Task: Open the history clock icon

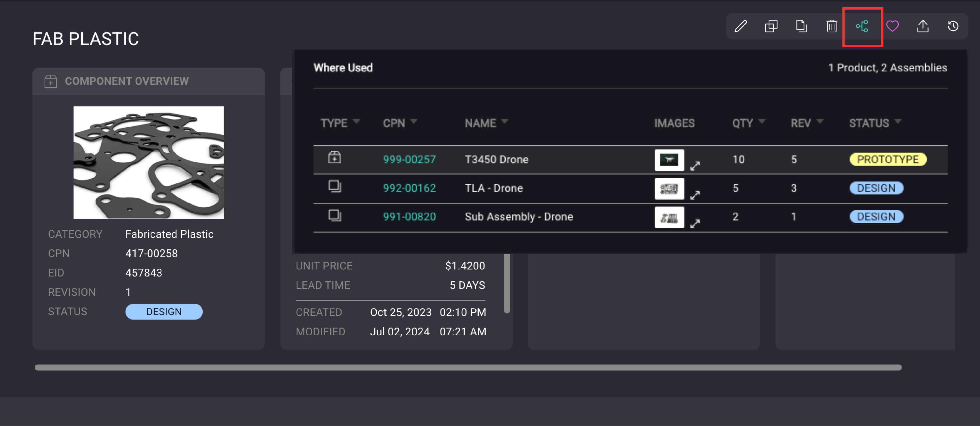Action: coord(953,26)
